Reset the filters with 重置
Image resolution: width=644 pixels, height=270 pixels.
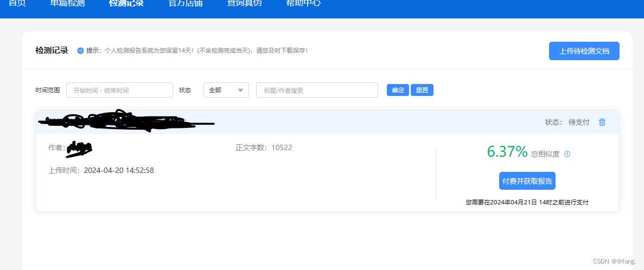[422, 91]
